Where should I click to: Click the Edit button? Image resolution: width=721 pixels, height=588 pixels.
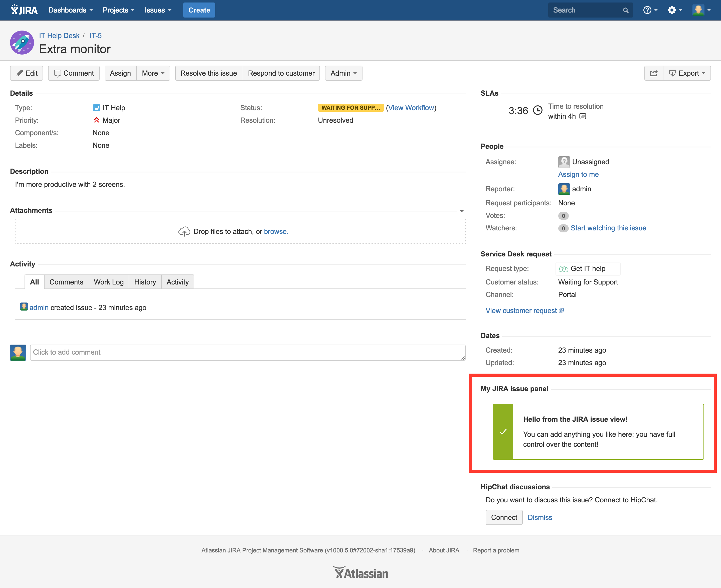coord(27,73)
